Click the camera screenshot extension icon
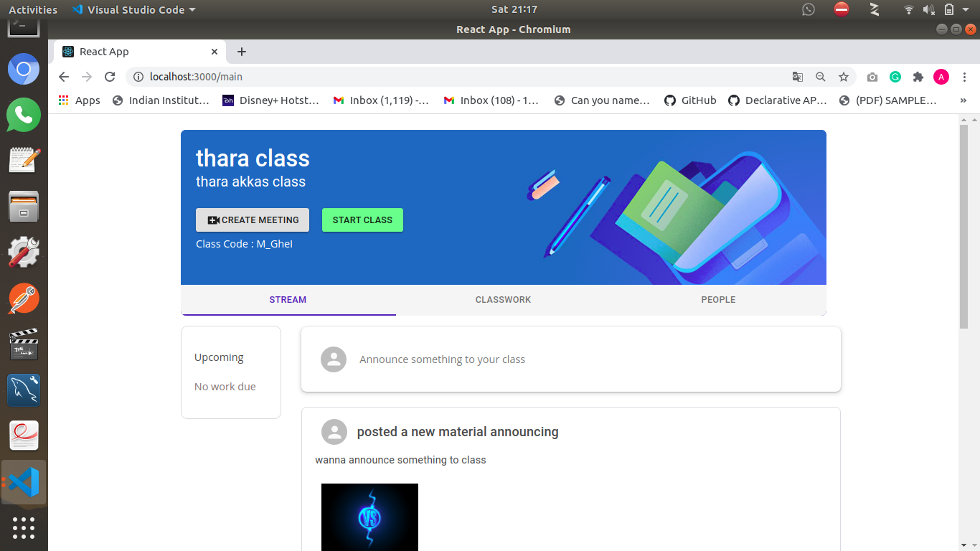Image resolution: width=980 pixels, height=551 pixels. click(872, 77)
